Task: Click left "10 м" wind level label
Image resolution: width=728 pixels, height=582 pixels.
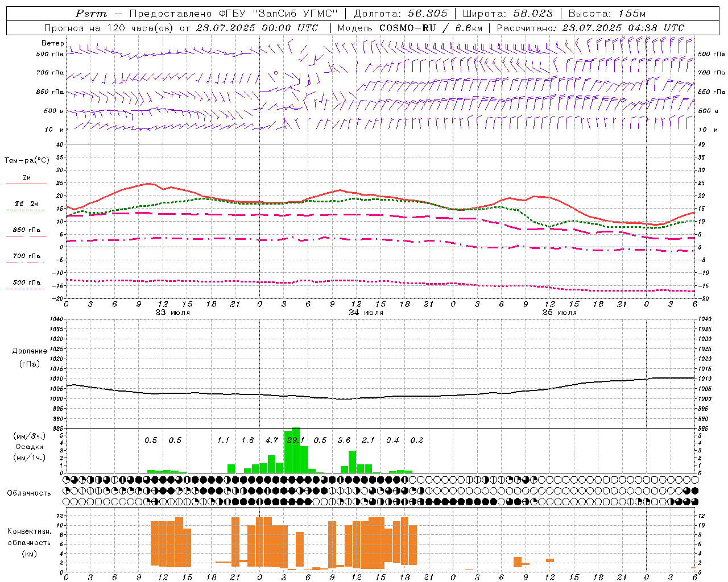Action: [55, 130]
